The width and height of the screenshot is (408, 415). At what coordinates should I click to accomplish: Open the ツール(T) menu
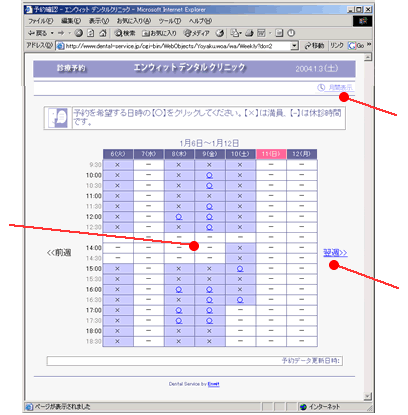[170, 21]
